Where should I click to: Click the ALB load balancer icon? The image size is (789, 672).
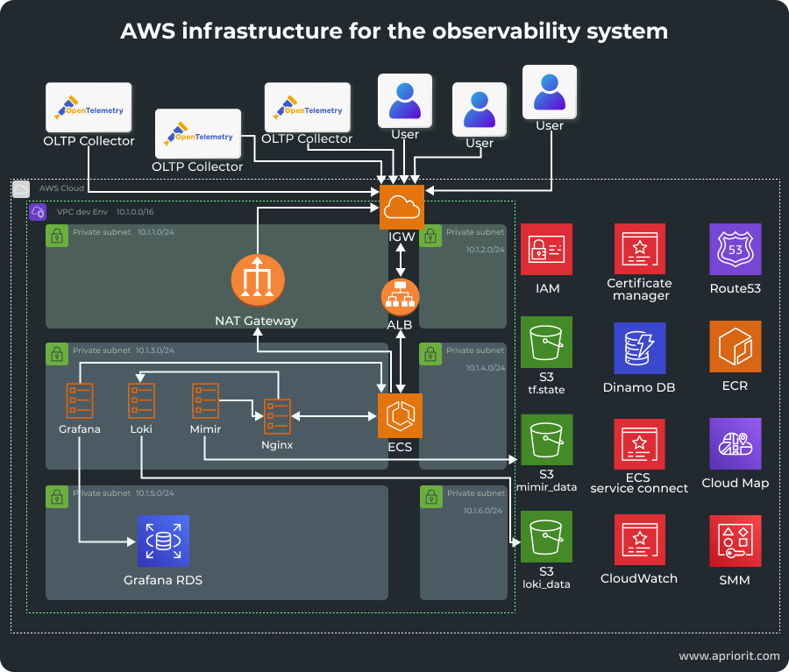pos(401,296)
